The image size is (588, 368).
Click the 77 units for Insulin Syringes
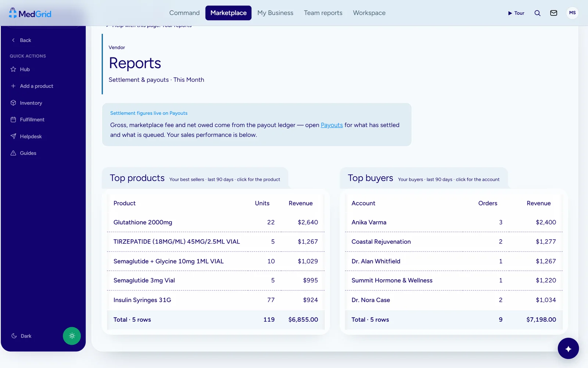pos(271,300)
